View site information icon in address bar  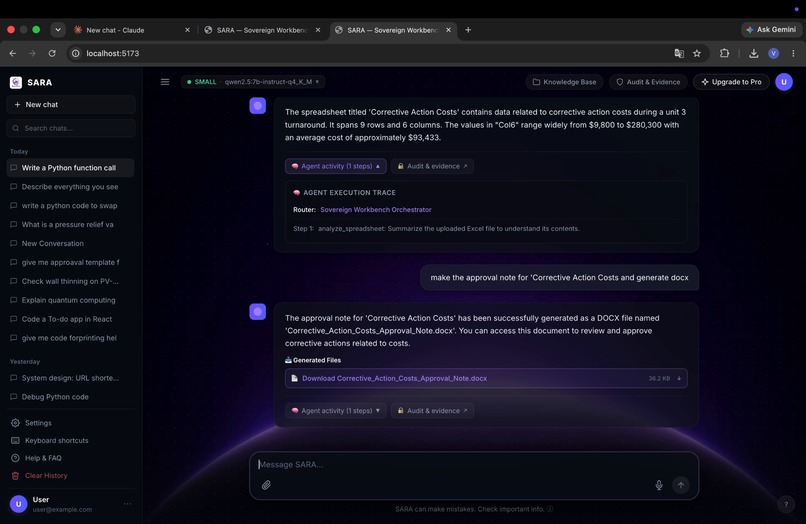[x=76, y=53]
